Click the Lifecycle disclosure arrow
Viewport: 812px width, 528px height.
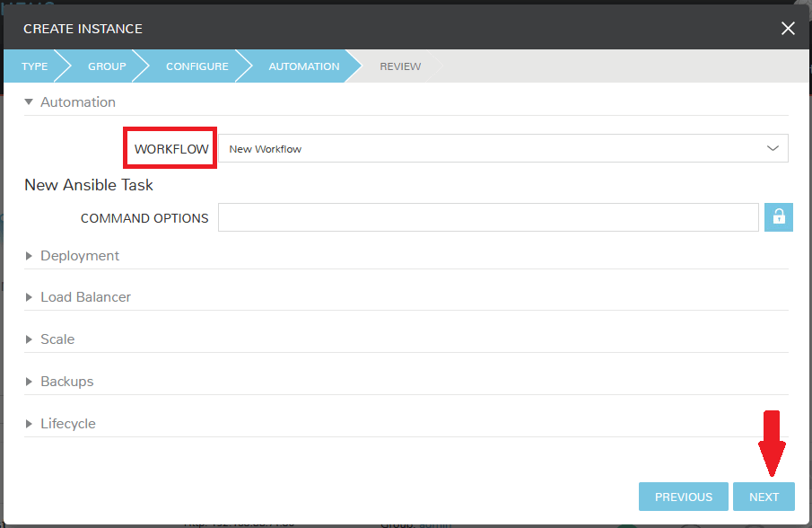[28, 423]
